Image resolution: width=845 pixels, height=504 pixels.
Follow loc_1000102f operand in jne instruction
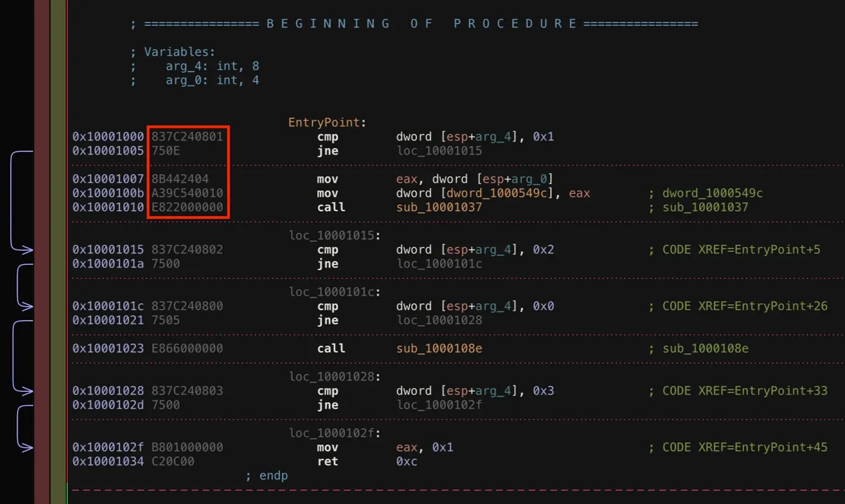click(439, 405)
